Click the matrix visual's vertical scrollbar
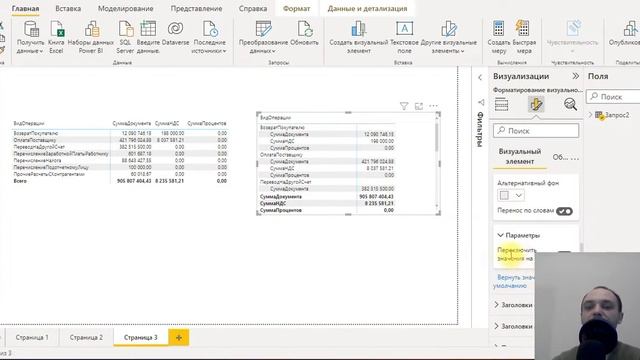 437,137
